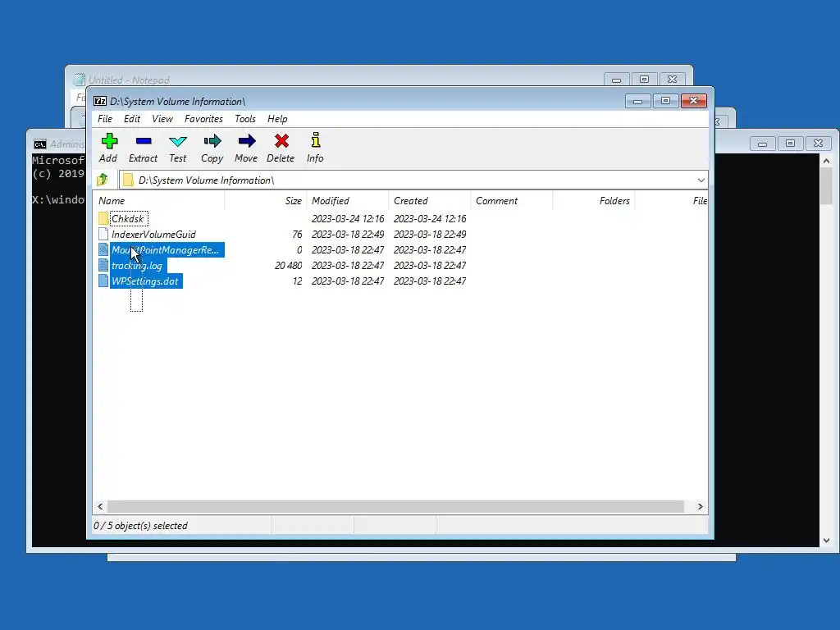The image size is (840, 630).
Task: Click the IndexerVolumeGuid file icon
Action: [x=103, y=234]
